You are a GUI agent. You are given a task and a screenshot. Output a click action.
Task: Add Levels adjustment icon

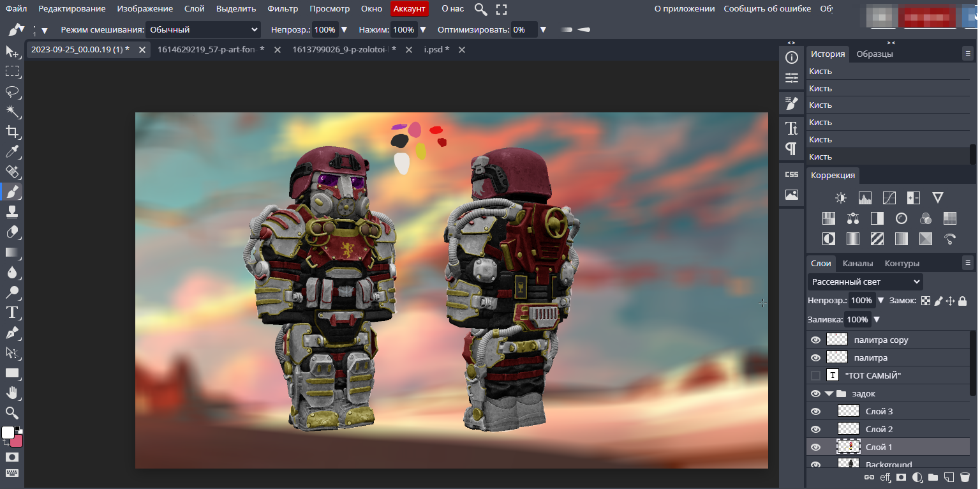click(x=865, y=198)
